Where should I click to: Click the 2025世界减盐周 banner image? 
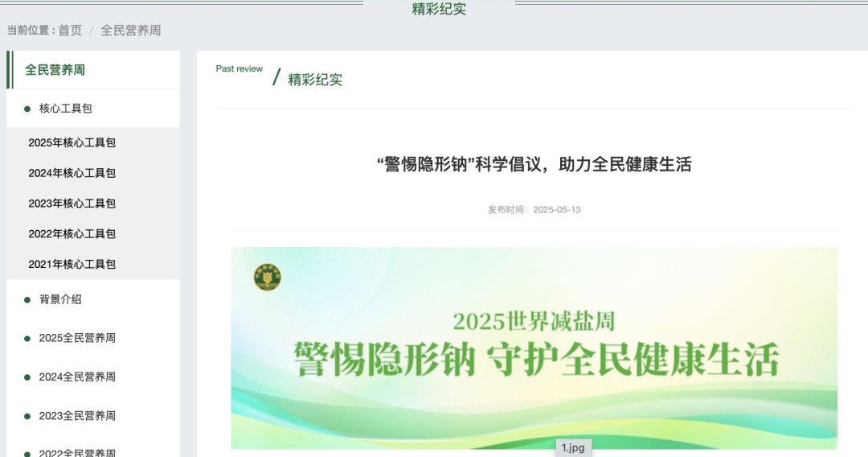[534, 348]
